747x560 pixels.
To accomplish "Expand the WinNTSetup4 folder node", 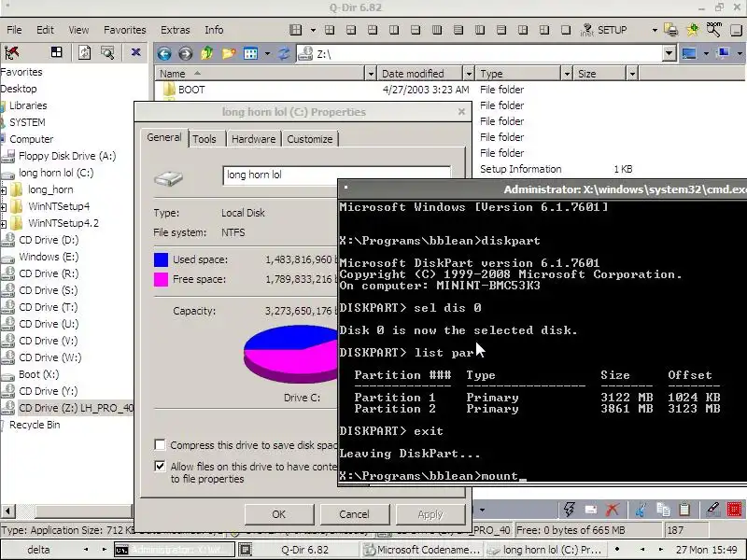I will click(3, 206).
